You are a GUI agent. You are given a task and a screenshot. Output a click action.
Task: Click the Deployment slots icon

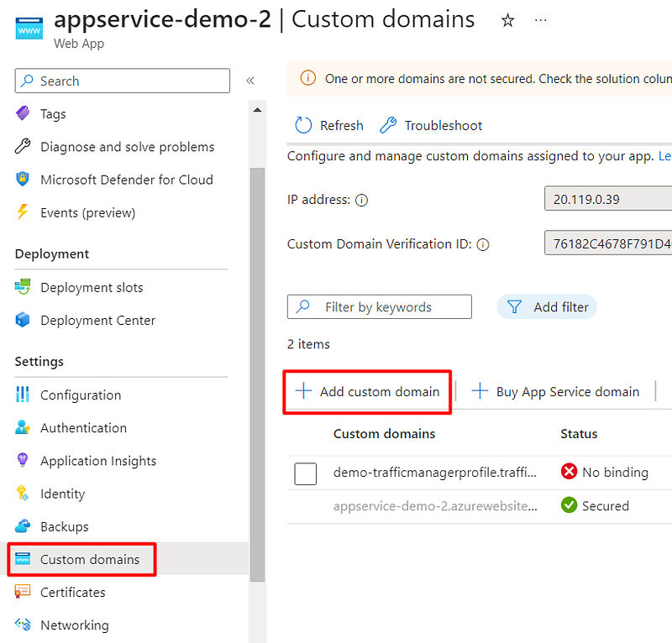pyautogui.click(x=23, y=286)
